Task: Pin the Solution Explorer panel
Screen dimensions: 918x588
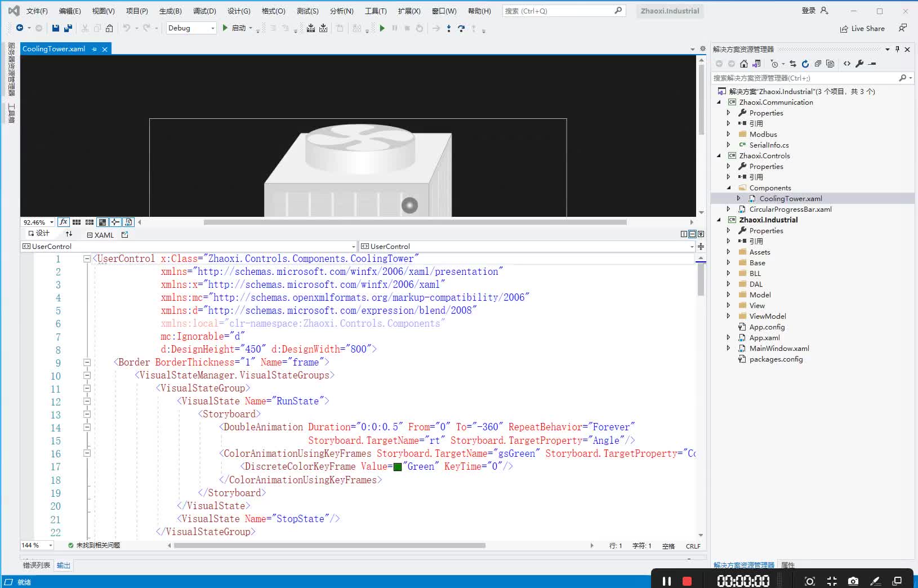Action: click(x=897, y=49)
